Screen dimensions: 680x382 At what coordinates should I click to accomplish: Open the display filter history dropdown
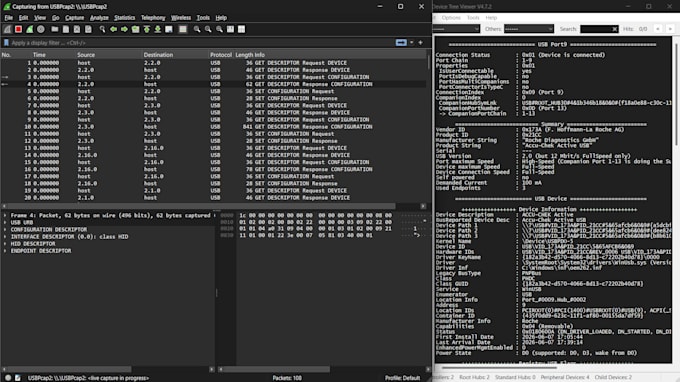(x=412, y=42)
